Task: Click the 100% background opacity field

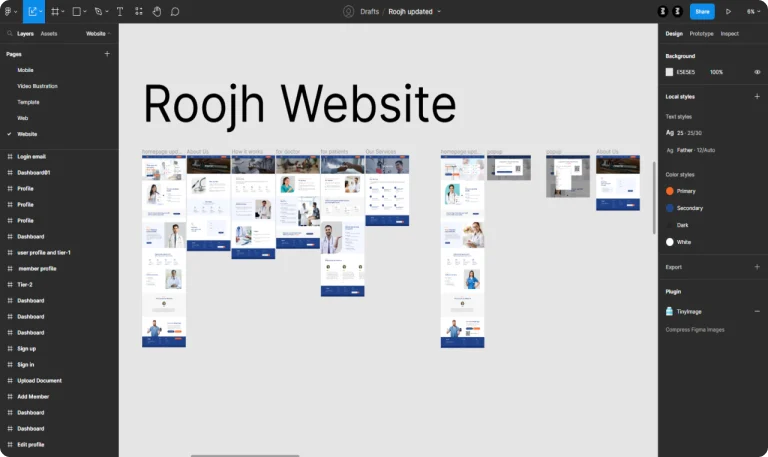Action: [717, 72]
